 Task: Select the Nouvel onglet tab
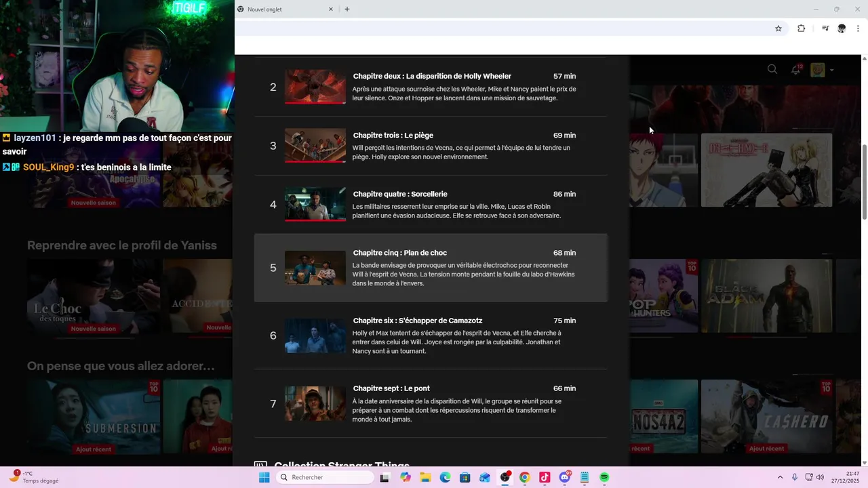click(x=285, y=9)
